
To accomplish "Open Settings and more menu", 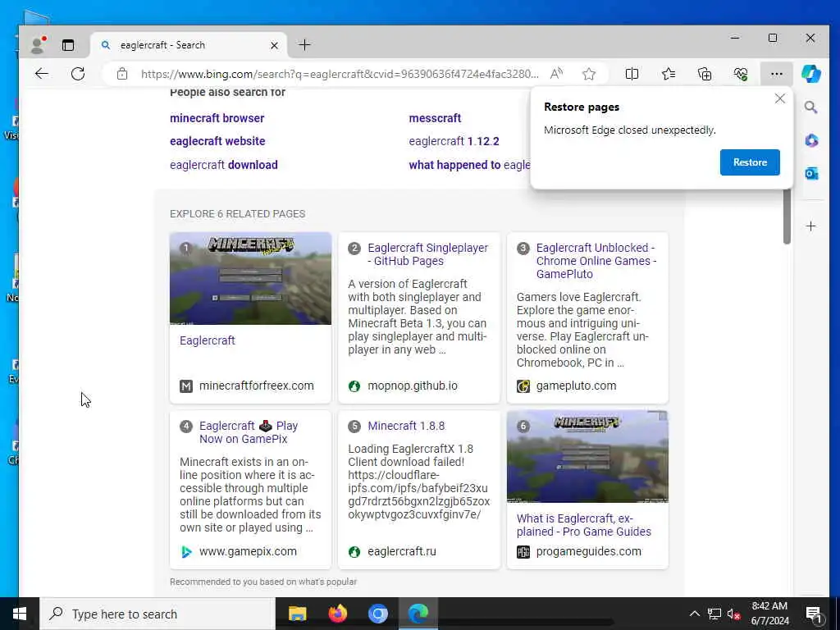I will [777, 74].
